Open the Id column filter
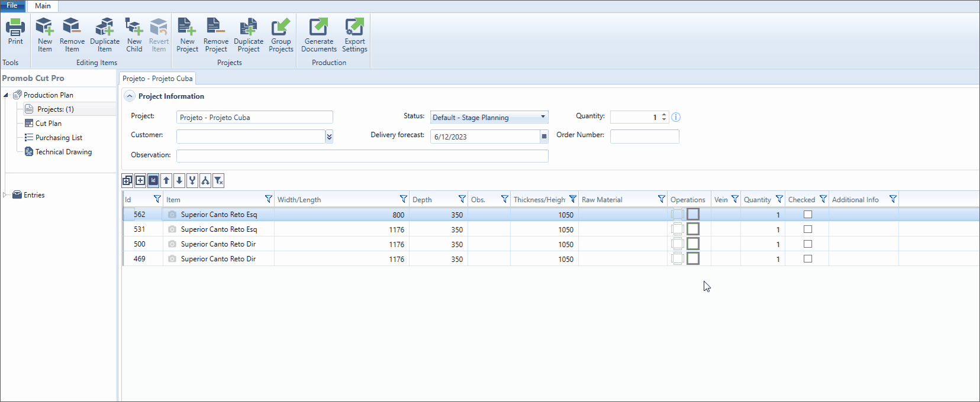 tap(157, 199)
